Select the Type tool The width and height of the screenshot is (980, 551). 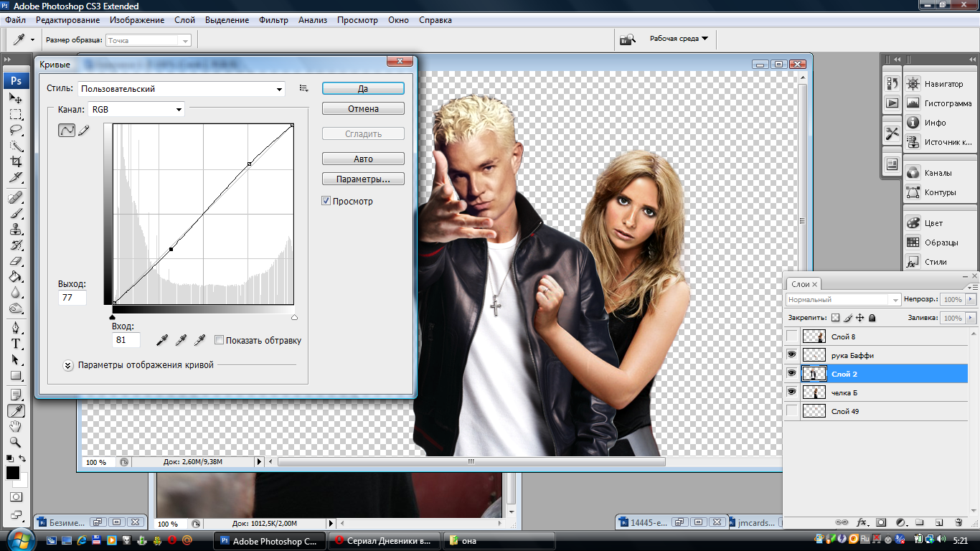click(16, 344)
